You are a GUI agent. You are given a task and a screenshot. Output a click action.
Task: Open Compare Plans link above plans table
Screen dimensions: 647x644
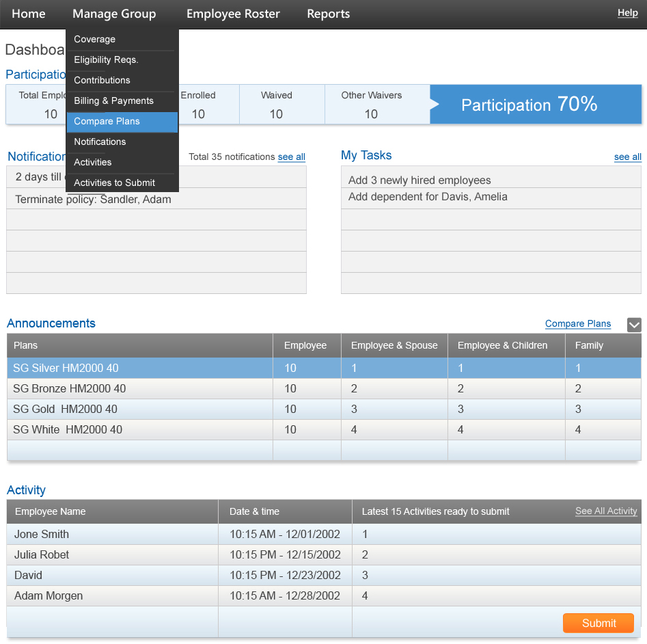click(577, 324)
